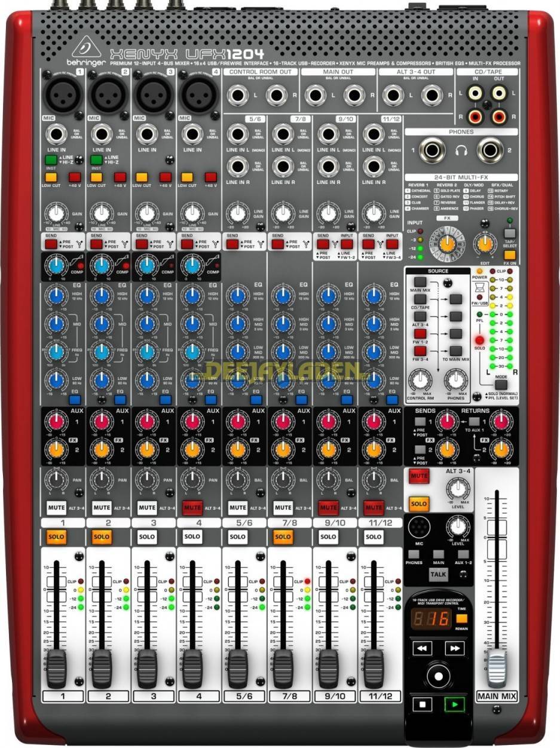
Task: Solo channel 3
Action: 146,537
